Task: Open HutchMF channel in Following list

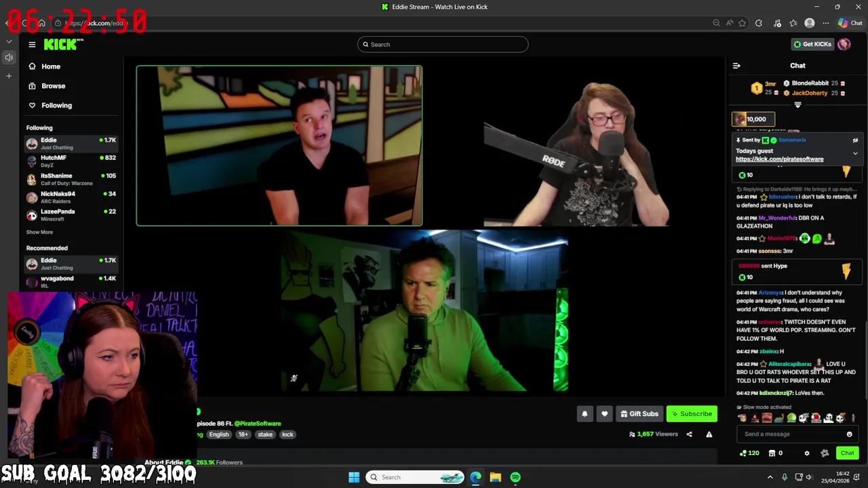Action: point(71,161)
